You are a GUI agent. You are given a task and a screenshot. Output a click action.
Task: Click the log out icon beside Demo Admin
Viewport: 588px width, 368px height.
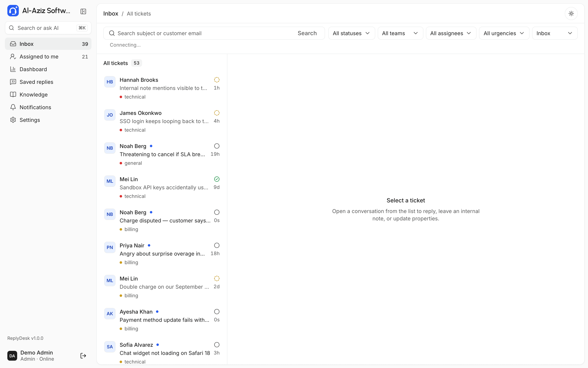[83, 356]
